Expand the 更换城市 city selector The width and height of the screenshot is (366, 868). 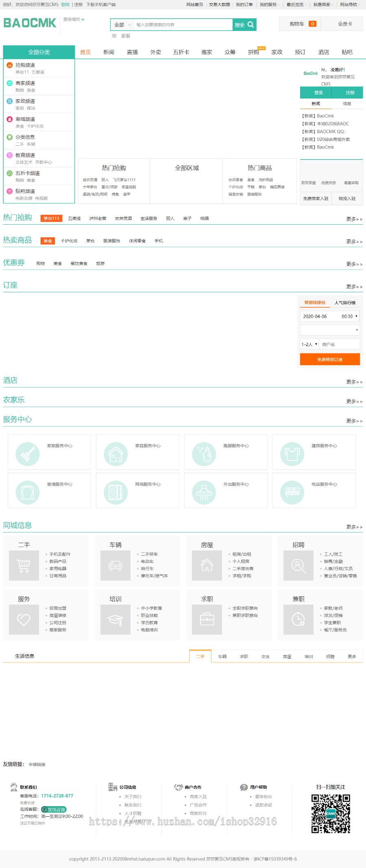click(x=74, y=20)
